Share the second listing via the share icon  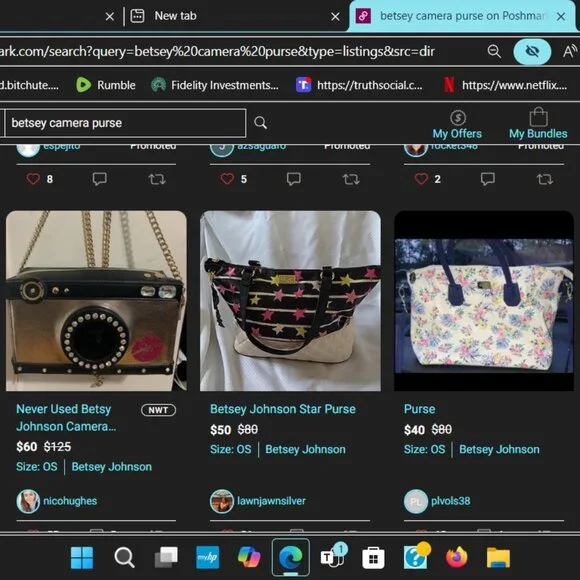tap(351, 179)
